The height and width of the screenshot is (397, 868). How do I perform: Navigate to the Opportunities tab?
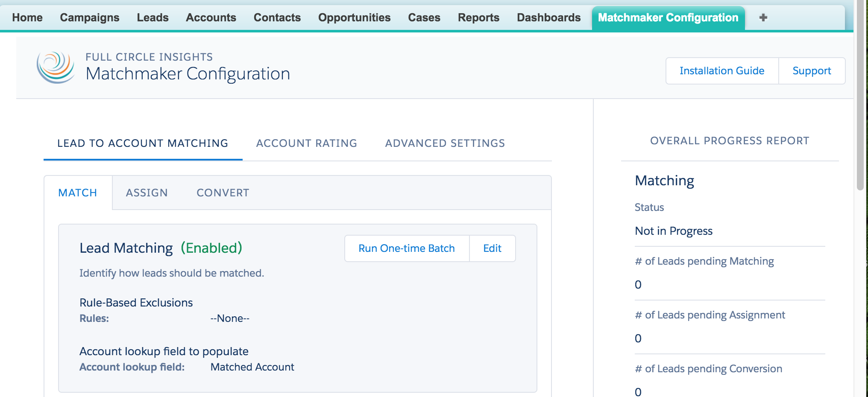[x=355, y=18]
